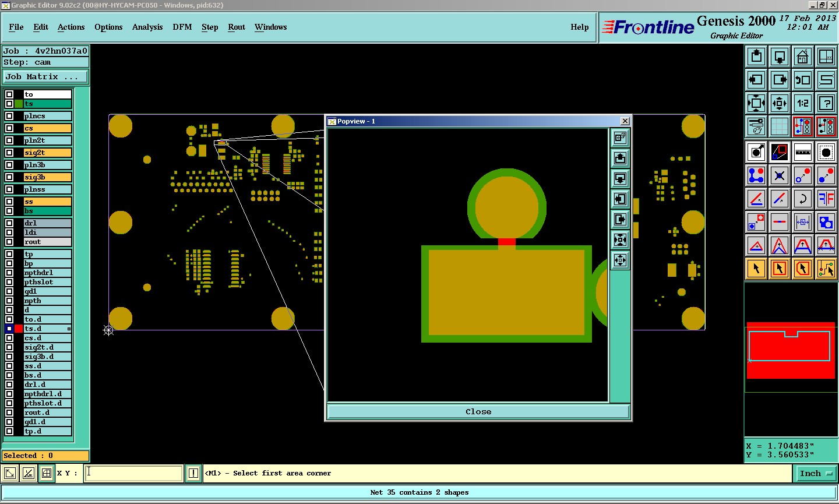Select the sig3b layer row
839x504 pixels.
pyautogui.click(x=48, y=177)
